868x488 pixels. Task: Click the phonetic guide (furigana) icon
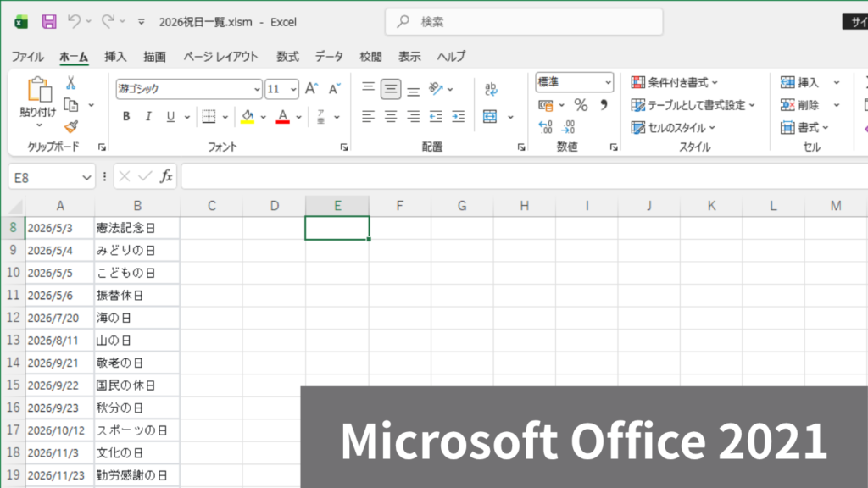320,116
